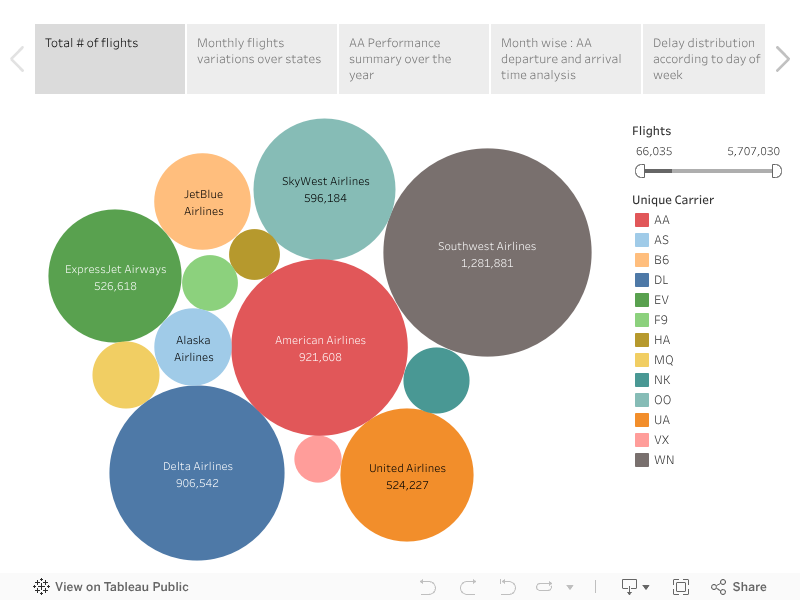Highlight the AA legend entry
800x600 pixels.
point(661,220)
